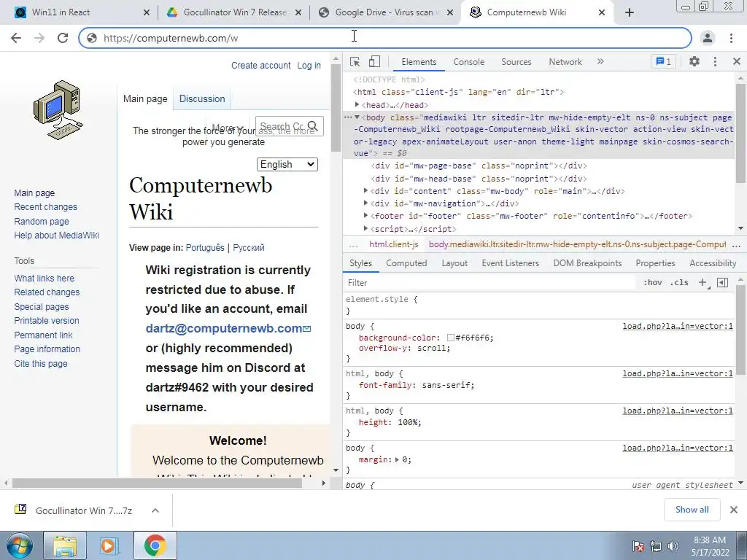This screenshot has width=747, height=560.
Task: Open DevTools customize three-dot menu
Action: pos(715,61)
